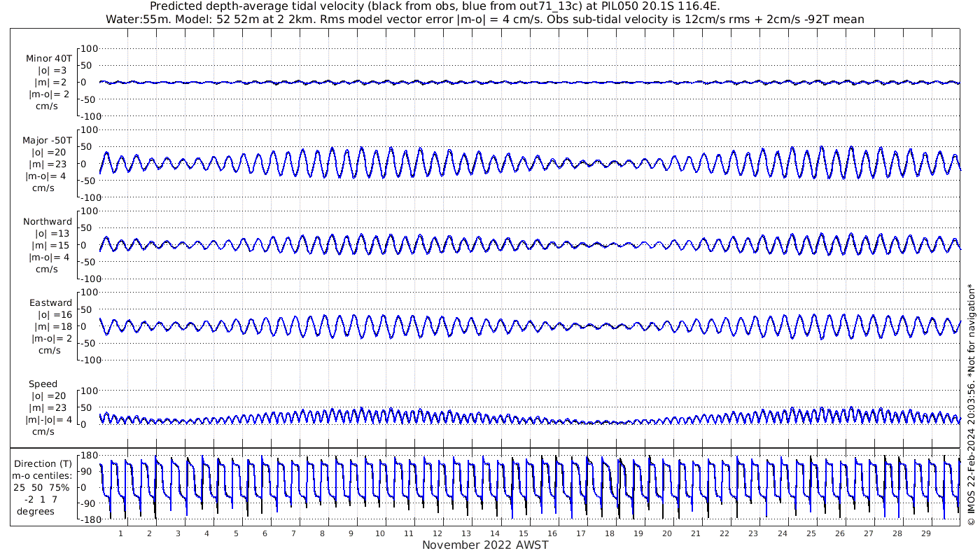Screen dimensions: 980x560
Task: Click the "m-o centiles:" text
Action: [x=43, y=475]
